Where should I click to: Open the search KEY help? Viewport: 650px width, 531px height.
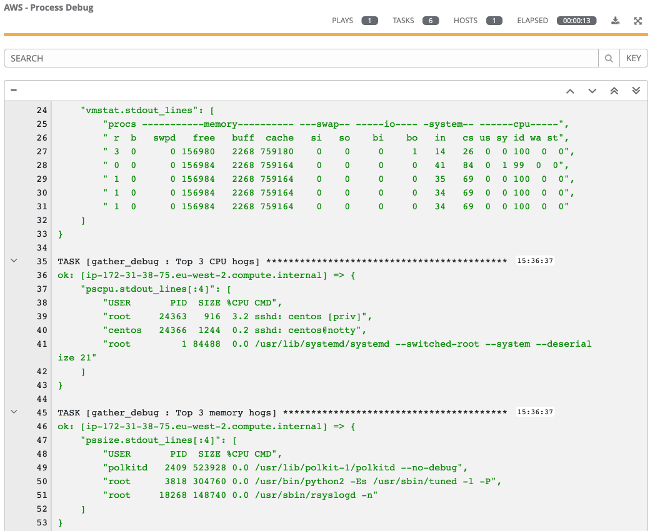pos(633,59)
